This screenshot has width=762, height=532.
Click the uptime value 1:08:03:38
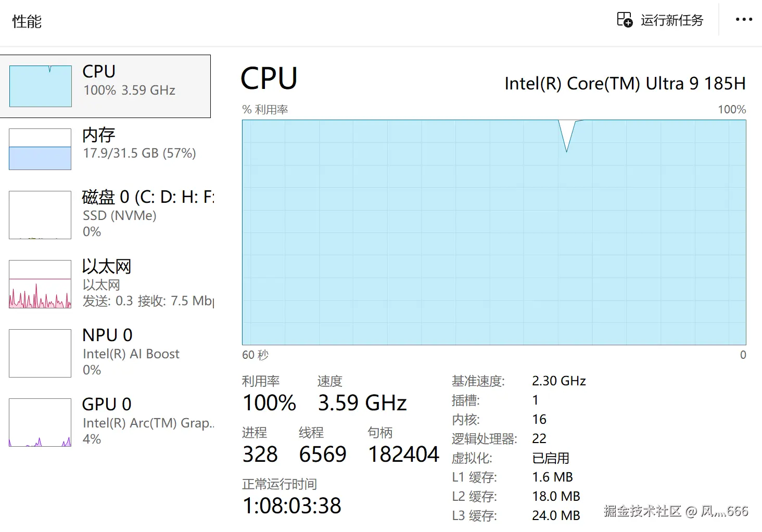point(292,505)
